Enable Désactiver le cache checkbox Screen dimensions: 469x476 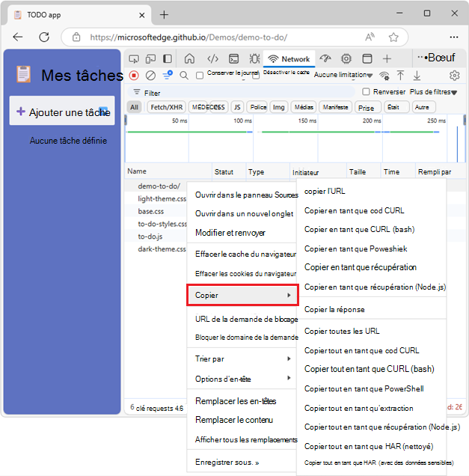[x=256, y=76]
